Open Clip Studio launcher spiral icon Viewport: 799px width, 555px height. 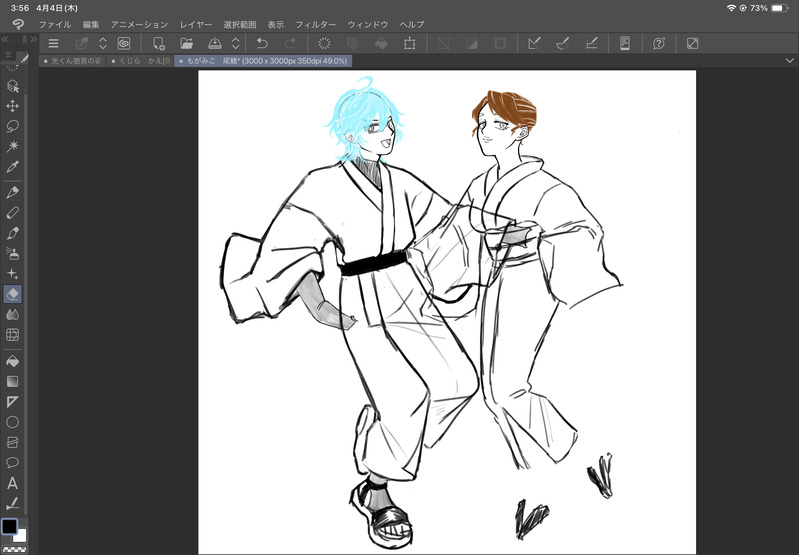[x=124, y=44]
